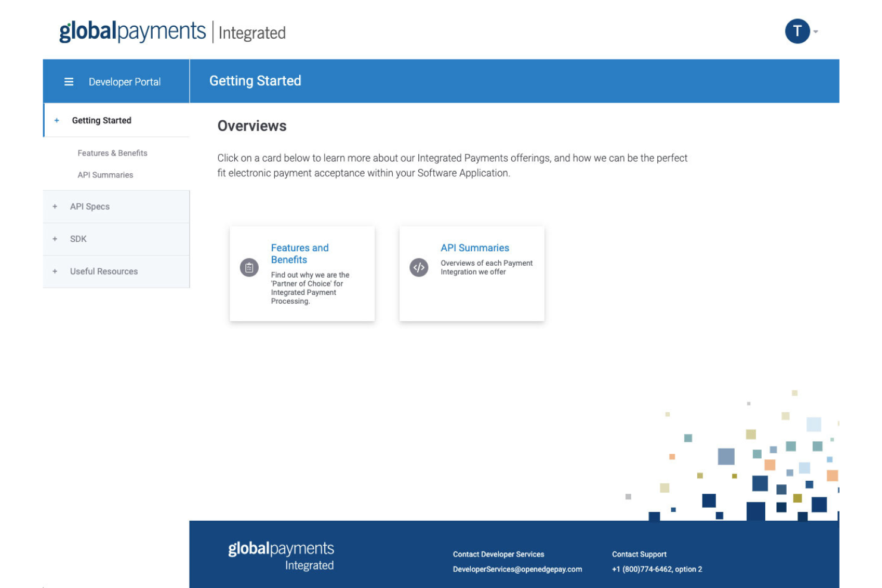Click the Contact Support footer heading

[639, 555]
